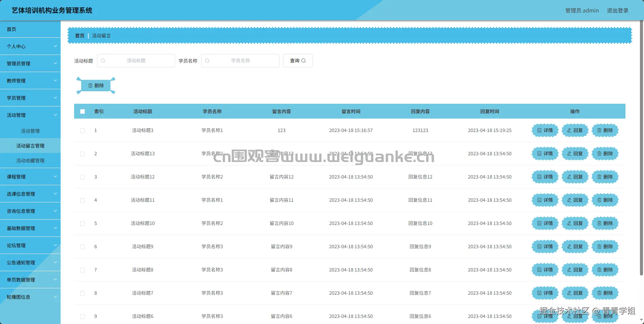The image size is (644, 324).
Task: Reply to the 活动标题10 message
Action: 575,223
